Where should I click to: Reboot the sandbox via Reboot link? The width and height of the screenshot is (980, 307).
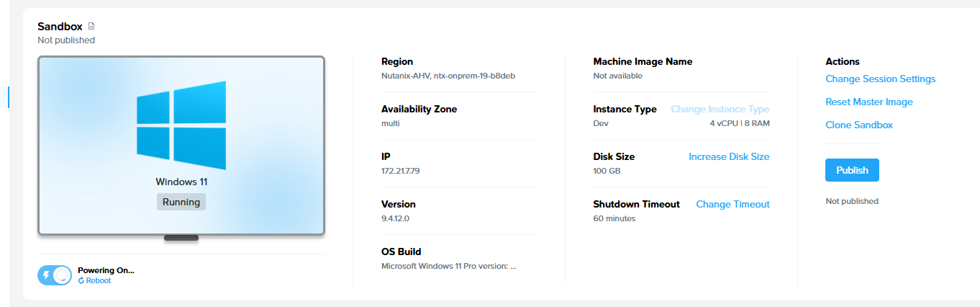[x=98, y=281]
